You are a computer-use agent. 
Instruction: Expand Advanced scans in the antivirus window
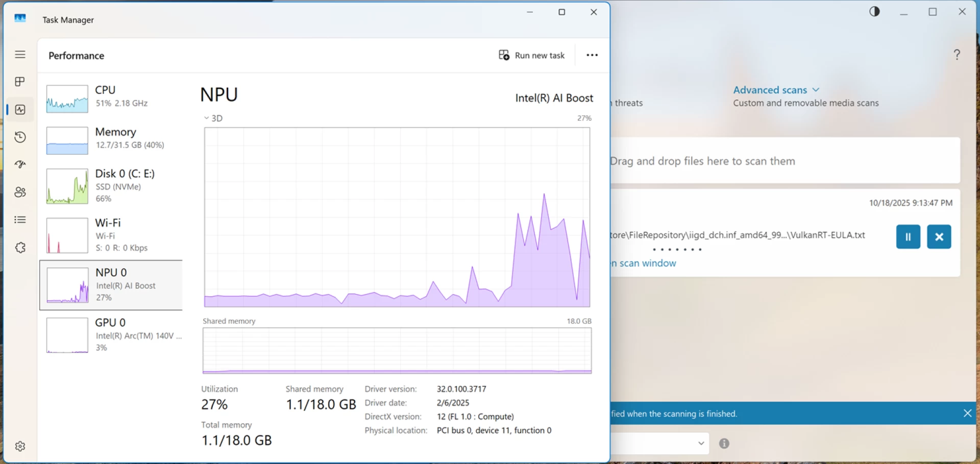click(x=776, y=90)
